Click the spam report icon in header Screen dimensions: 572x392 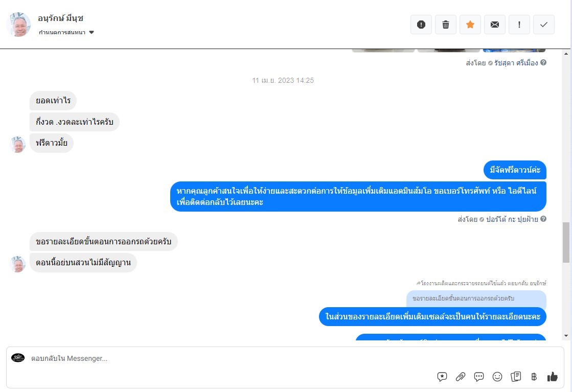point(421,25)
